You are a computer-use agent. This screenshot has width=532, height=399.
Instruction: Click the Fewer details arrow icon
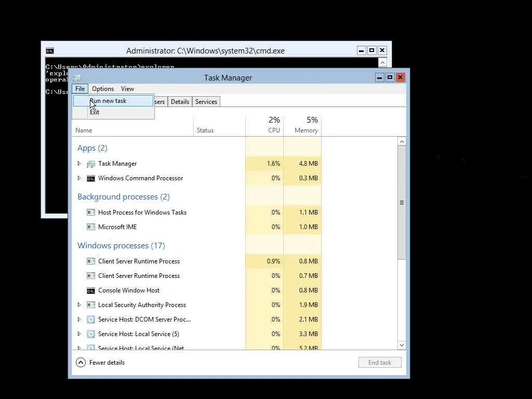coord(81,362)
